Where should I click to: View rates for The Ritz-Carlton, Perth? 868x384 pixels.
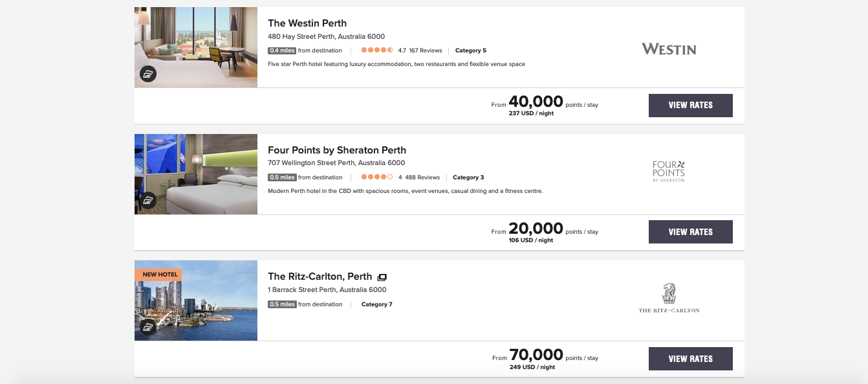point(690,359)
